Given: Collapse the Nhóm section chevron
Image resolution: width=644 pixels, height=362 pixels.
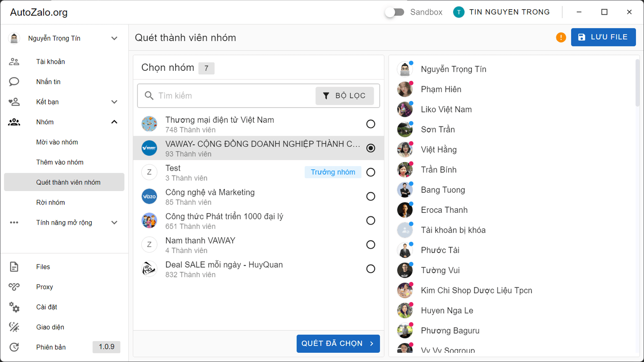Looking at the screenshot, I should pyautogui.click(x=114, y=122).
